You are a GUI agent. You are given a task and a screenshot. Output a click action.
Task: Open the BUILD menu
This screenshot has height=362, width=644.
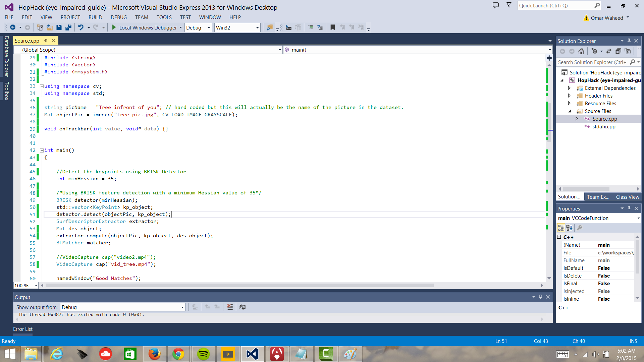[x=95, y=17]
